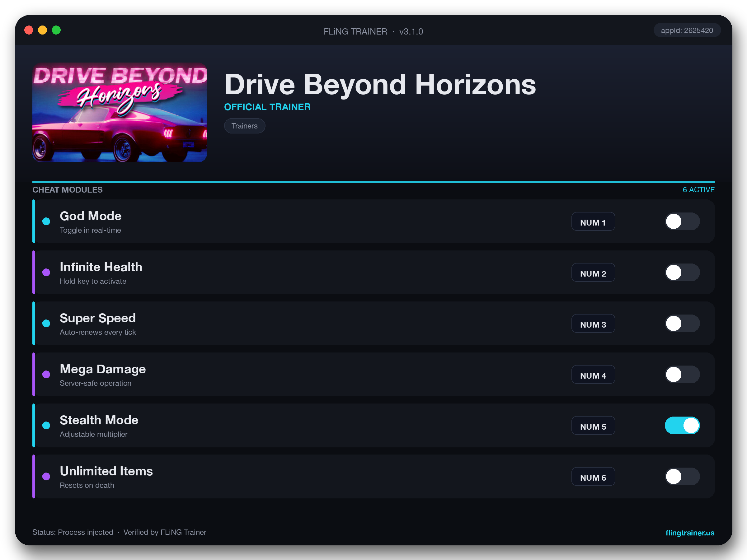Click the NUM 6 hotkey button
This screenshot has height=560, width=747.
pos(593,476)
